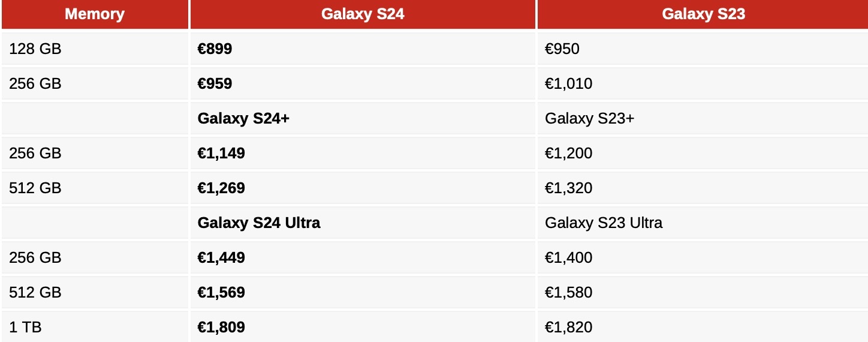
Task: Select the 128 GB memory cell
Action: point(35,49)
